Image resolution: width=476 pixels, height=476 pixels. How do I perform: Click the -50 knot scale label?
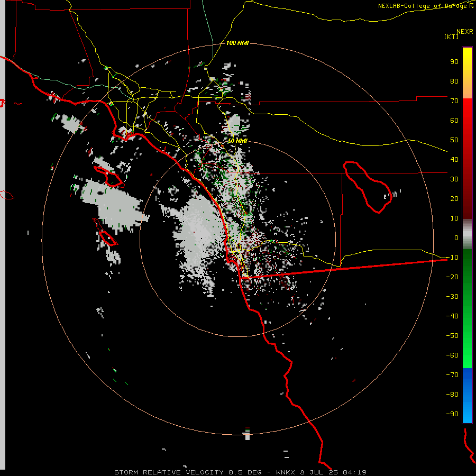click(x=452, y=336)
